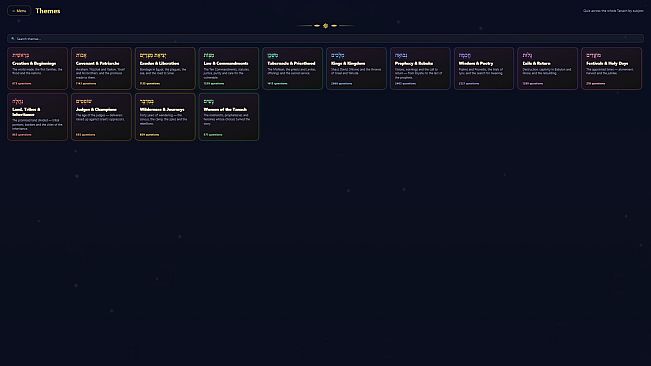
Task: Go back using the Menu button
Action: (19, 11)
